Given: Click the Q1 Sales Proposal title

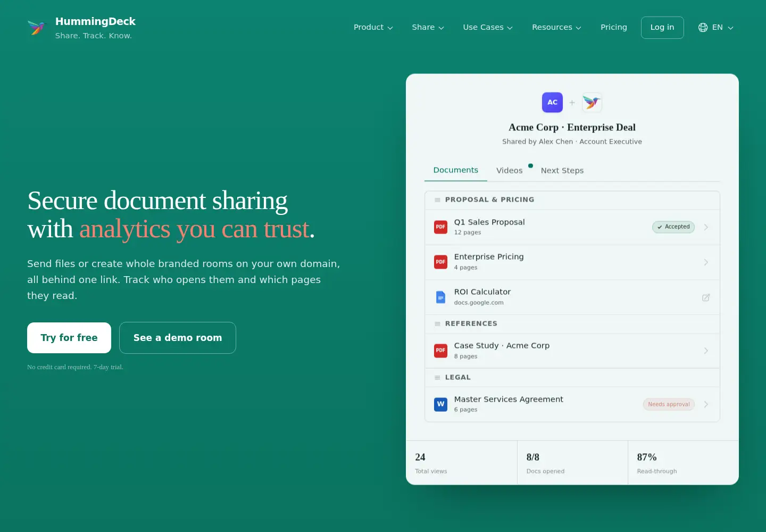Looking at the screenshot, I should (489, 222).
